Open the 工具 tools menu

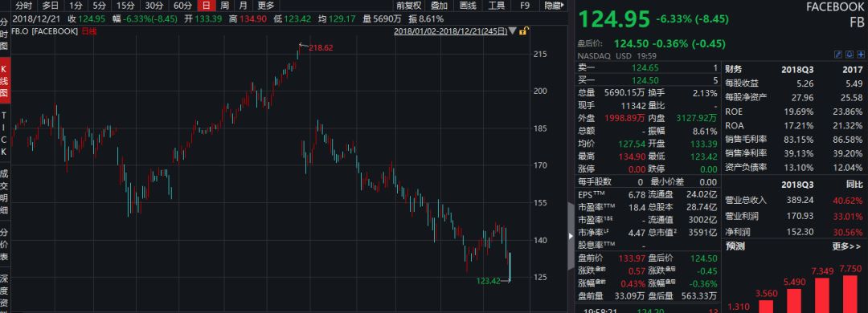coord(497,6)
